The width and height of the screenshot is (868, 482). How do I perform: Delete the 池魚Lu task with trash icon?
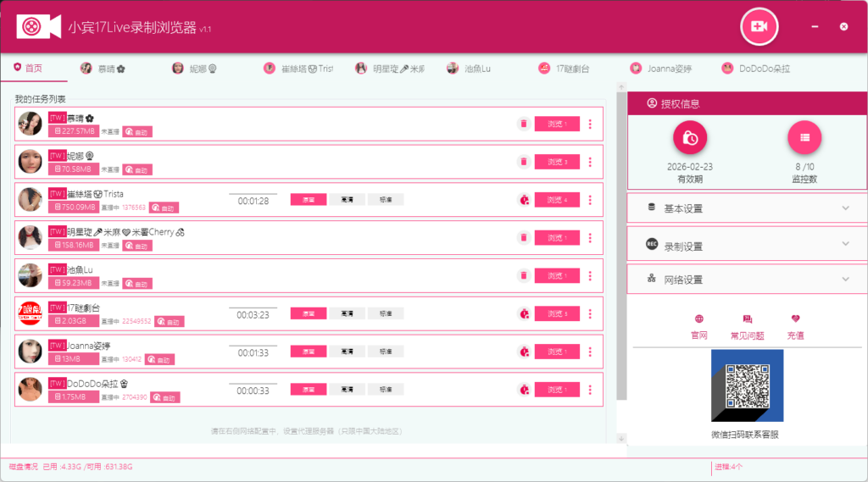click(x=524, y=275)
